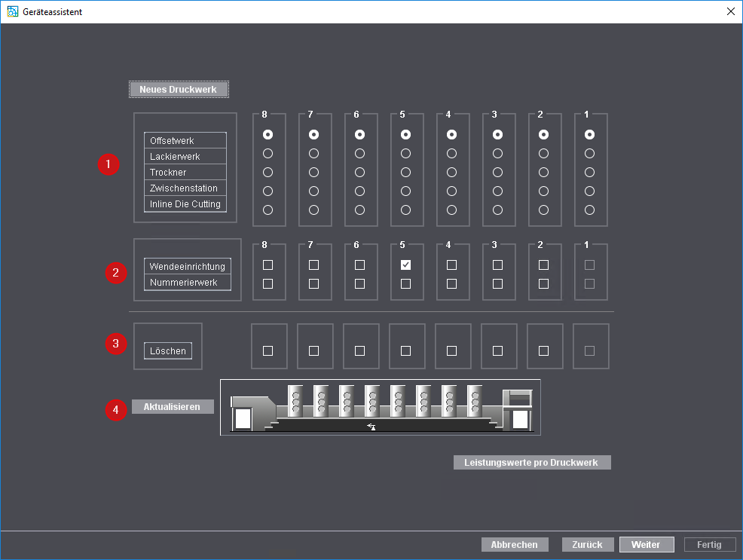
Task: Click the Zwischenstation label
Action: 184,188
